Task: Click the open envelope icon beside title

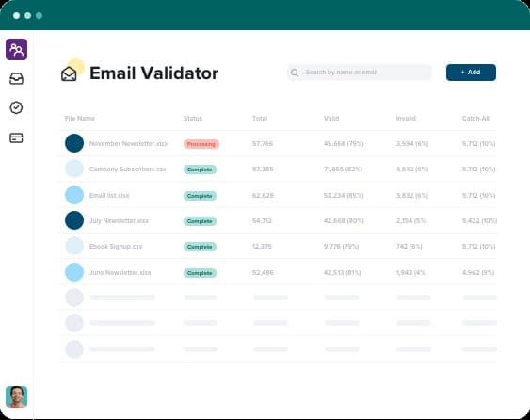Action: [69, 73]
